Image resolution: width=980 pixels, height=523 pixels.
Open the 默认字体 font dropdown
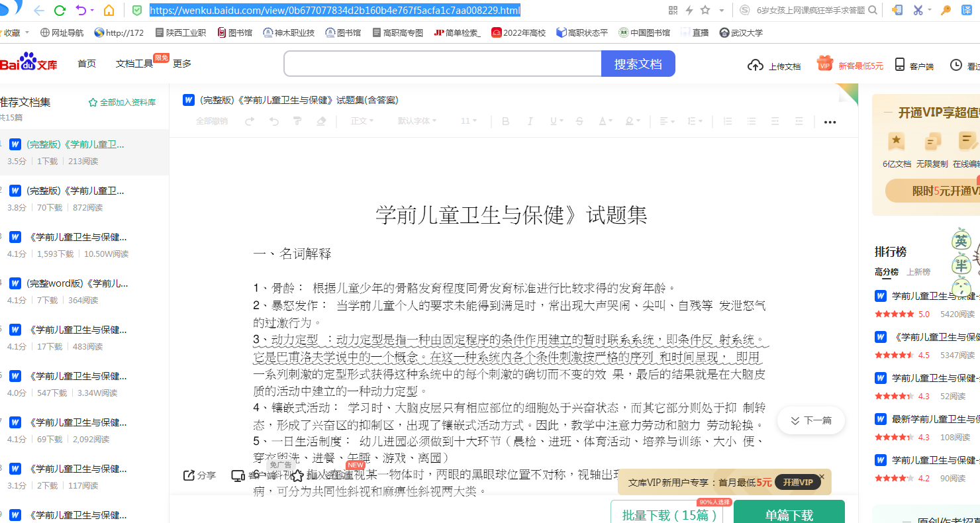coord(417,121)
